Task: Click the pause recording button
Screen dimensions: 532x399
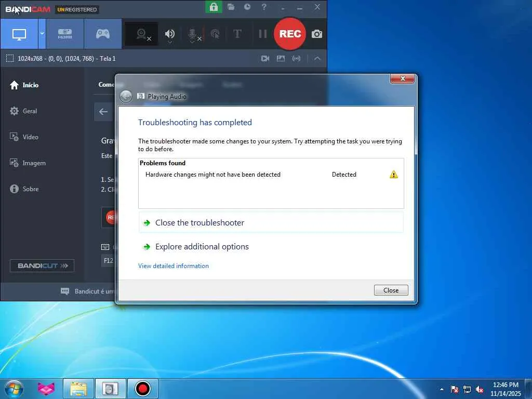Action: [262, 34]
